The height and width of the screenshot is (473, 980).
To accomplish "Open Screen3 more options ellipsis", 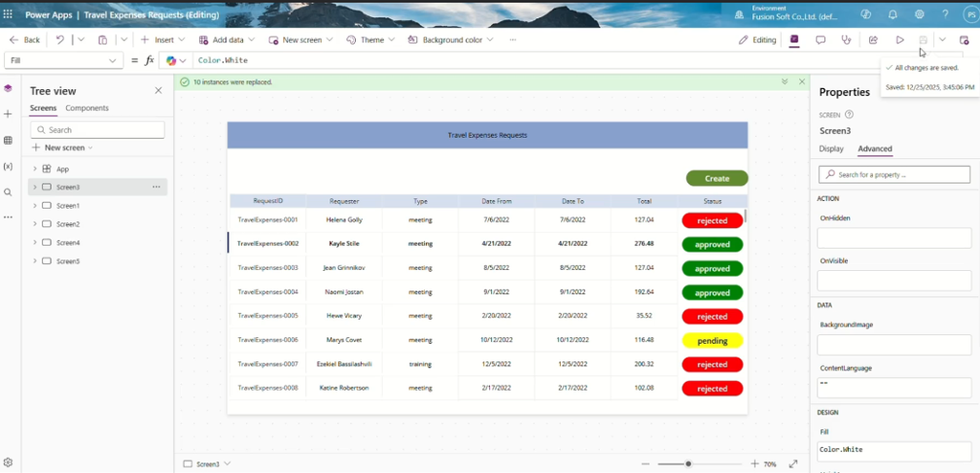I will pyautogui.click(x=156, y=187).
